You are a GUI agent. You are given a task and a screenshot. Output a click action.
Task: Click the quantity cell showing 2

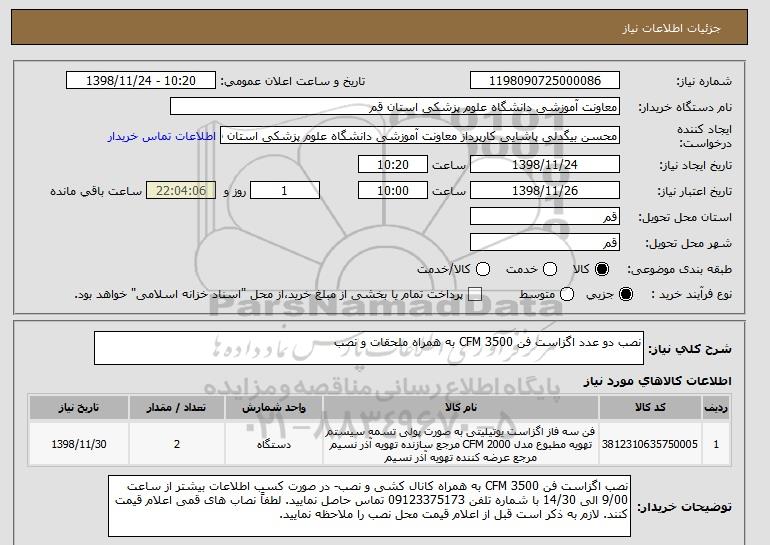[x=177, y=444]
